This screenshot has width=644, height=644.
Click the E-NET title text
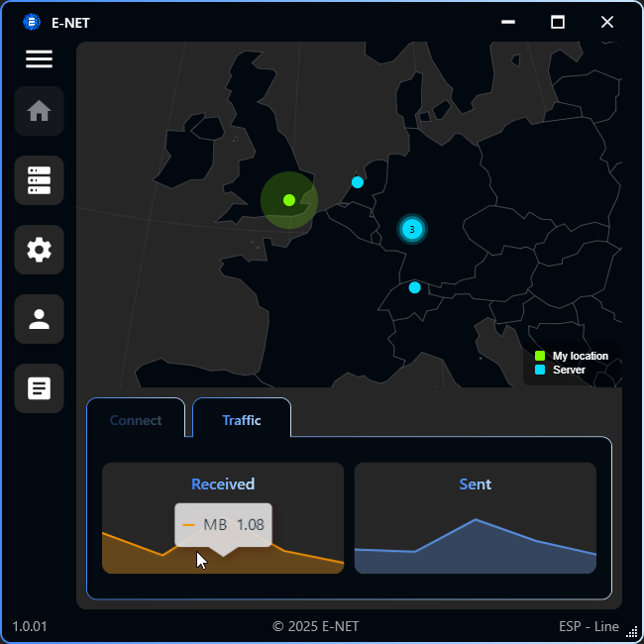tap(70, 23)
